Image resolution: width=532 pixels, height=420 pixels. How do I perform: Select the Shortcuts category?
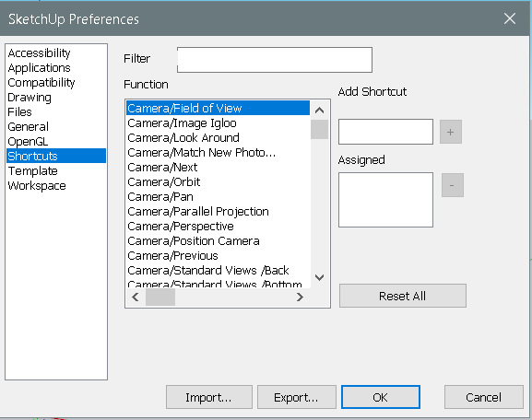click(x=56, y=156)
